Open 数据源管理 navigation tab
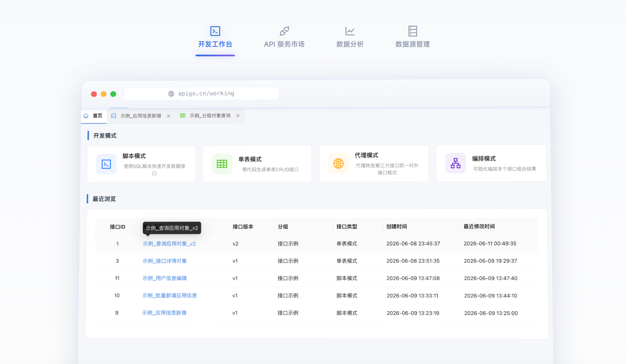626x364 pixels. [x=413, y=38]
